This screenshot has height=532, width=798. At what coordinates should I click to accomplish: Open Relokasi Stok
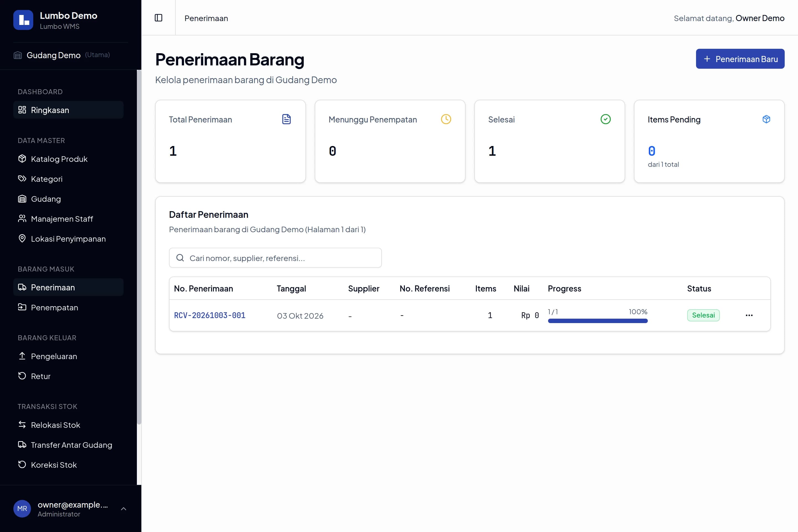pos(68,425)
